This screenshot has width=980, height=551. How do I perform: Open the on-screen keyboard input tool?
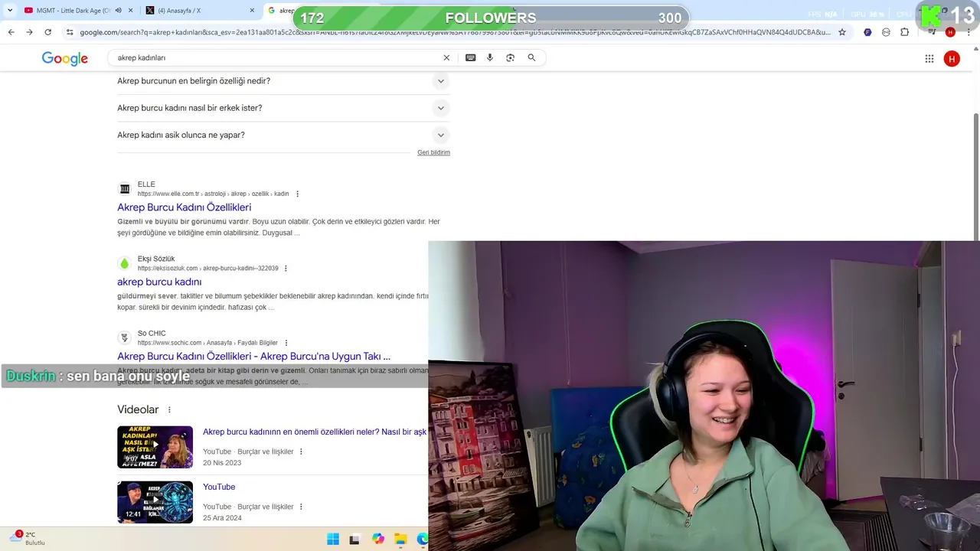(470, 57)
